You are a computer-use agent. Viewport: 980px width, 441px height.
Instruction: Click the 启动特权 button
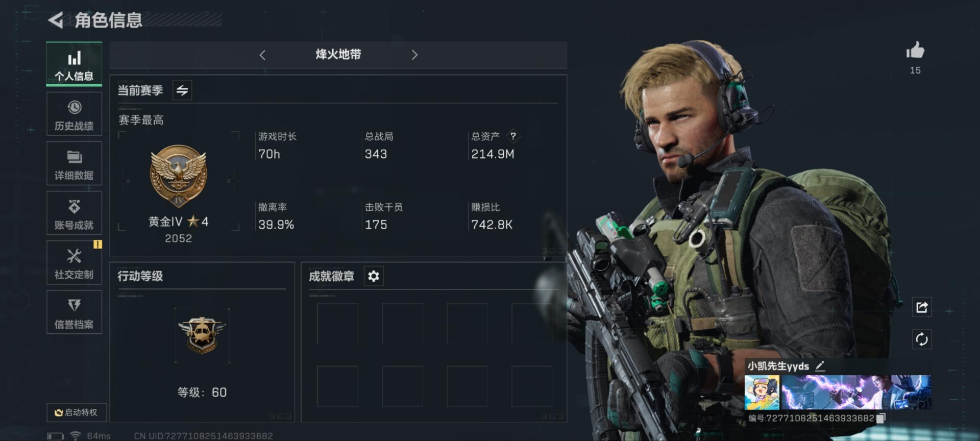pos(77,412)
